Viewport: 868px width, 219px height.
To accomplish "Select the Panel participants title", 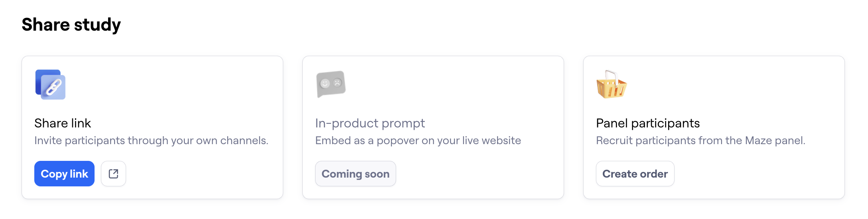I will pyautogui.click(x=648, y=123).
